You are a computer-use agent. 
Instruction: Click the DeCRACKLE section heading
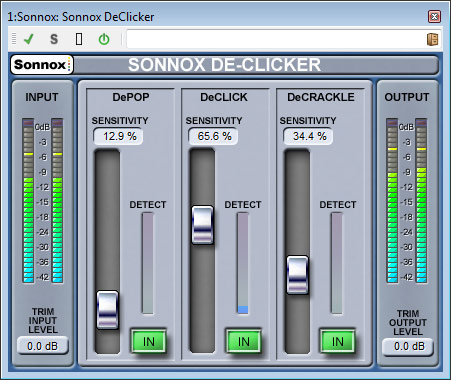(321, 97)
